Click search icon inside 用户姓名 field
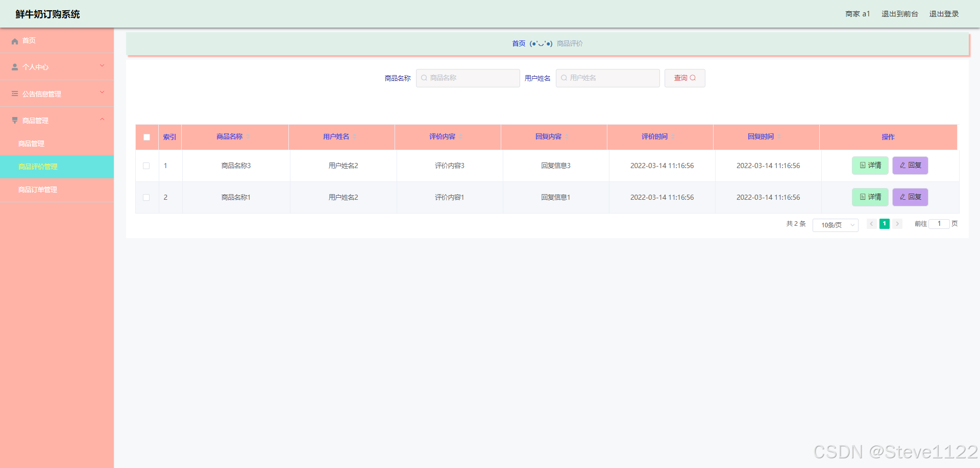The height and width of the screenshot is (468, 980). pos(564,78)
